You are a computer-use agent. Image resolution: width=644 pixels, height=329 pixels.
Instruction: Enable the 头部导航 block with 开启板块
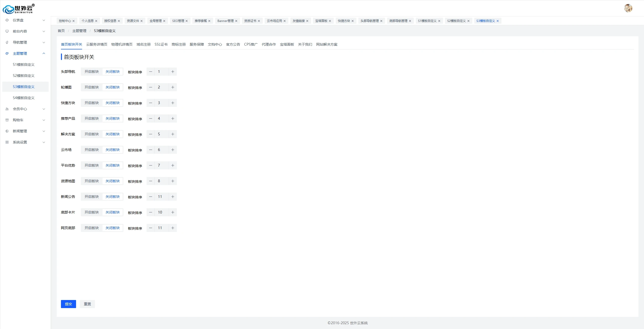point(92,72)
